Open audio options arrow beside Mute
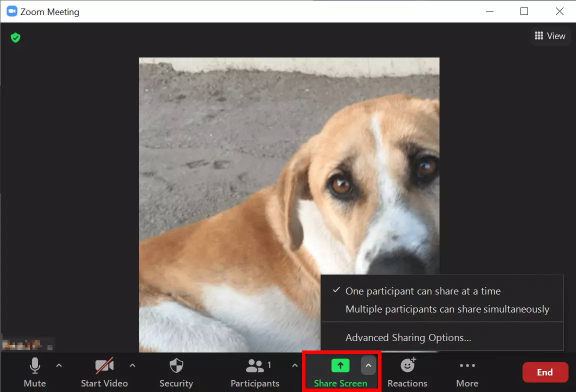 [x=59, y=365]
